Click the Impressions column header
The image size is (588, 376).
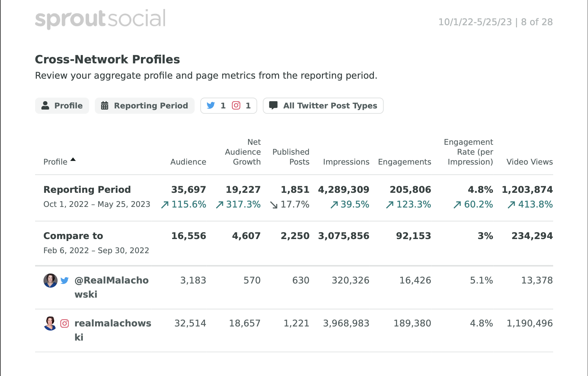point(346,162)
